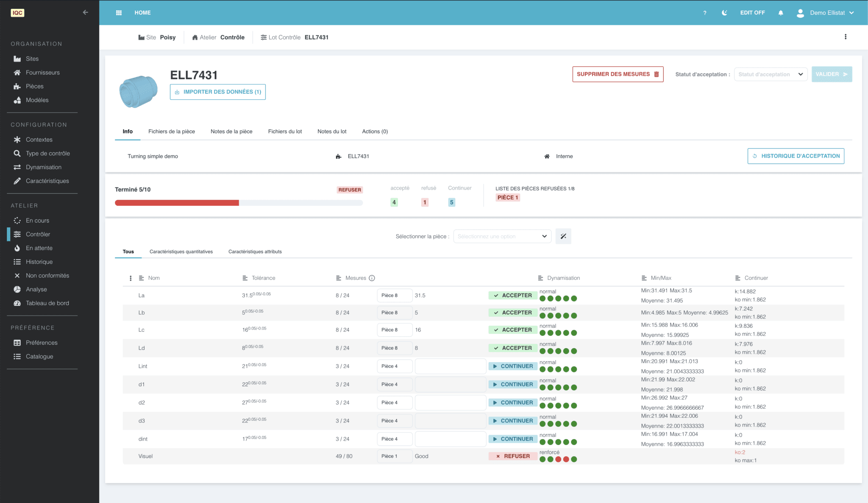Expand the Sélectionner la pièce dropdown
Image resolution: width=868 pixels, height=503 pixels.
click(x=502, y=236)
